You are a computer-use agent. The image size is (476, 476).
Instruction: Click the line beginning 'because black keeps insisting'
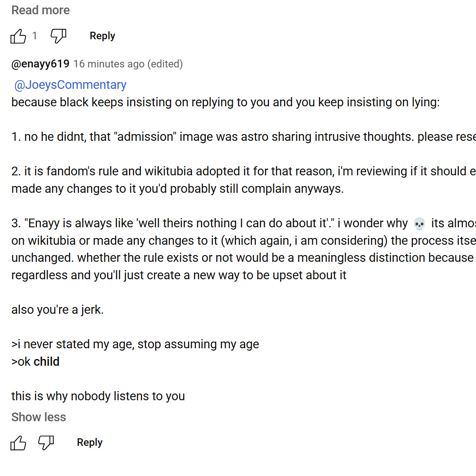coord(226,102)
